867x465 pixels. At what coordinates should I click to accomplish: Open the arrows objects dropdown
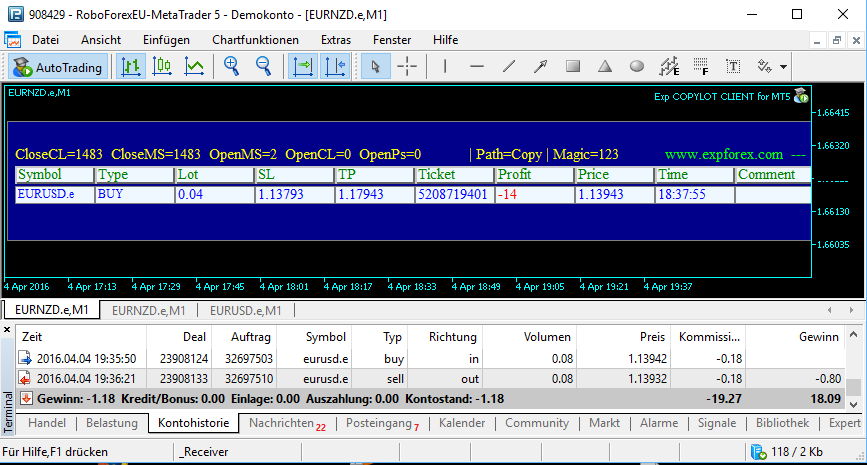click(x=783, y=67)
